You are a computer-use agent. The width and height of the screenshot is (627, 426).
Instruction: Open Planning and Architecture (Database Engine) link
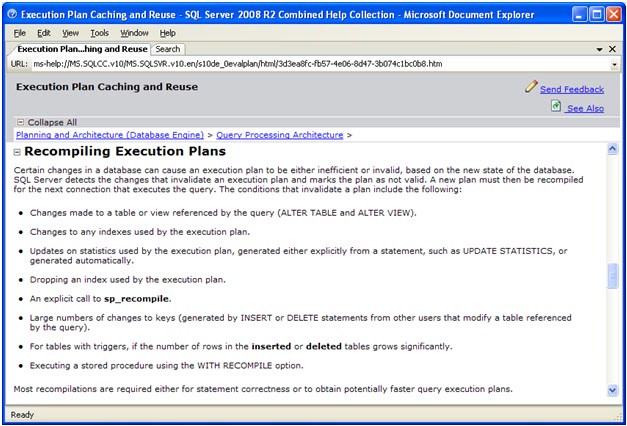tap(110, 135)
